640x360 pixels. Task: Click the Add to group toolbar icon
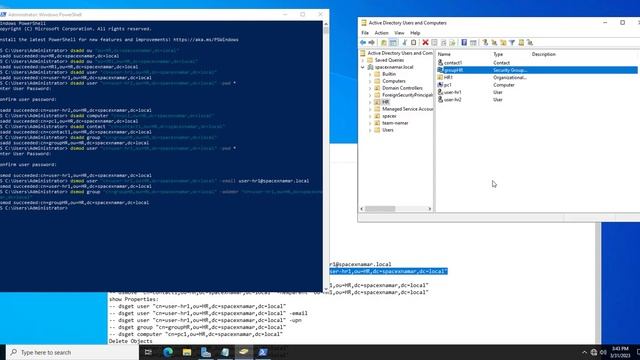click(530, 42)
